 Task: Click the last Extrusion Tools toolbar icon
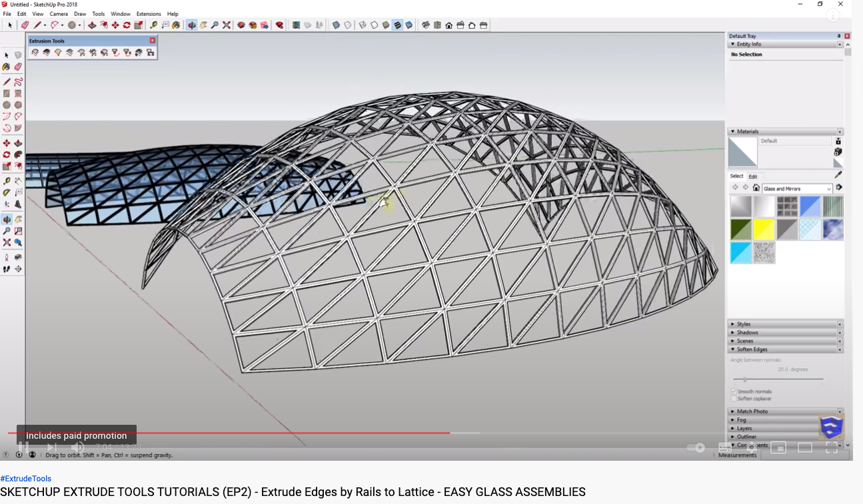click(151, 53)
